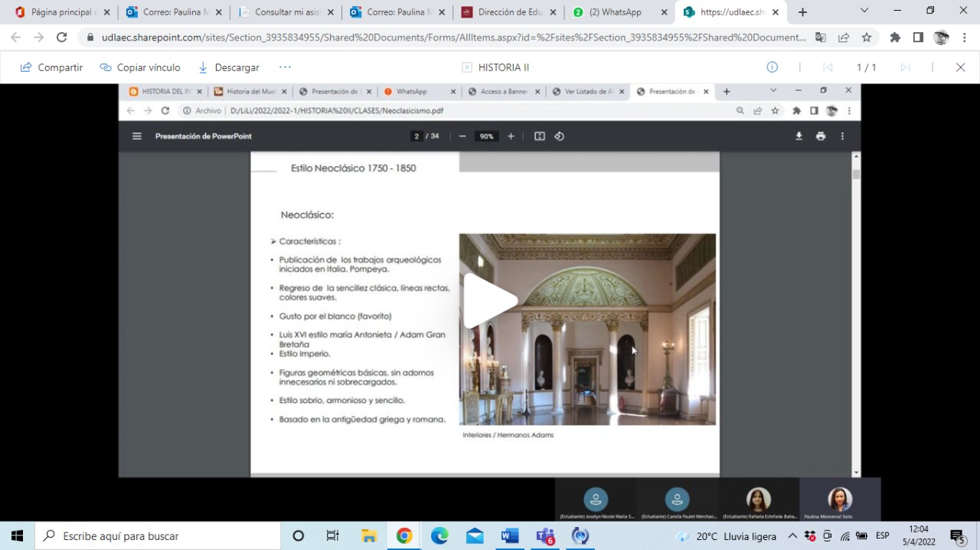980x550 pixels.
Task: Open Word from the taskbar
Action: click(x=510, y=536)
